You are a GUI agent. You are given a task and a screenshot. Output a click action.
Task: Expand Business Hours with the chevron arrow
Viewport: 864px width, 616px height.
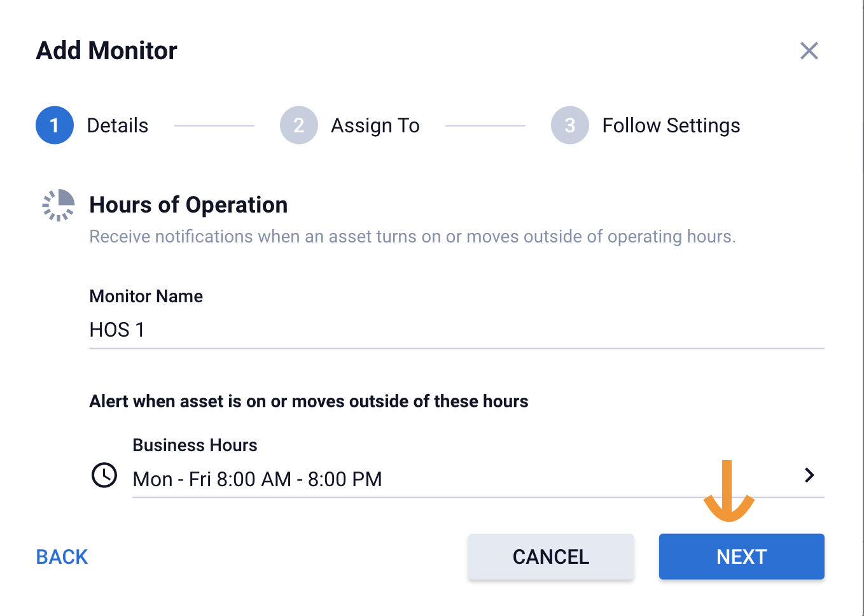[809, 475]
